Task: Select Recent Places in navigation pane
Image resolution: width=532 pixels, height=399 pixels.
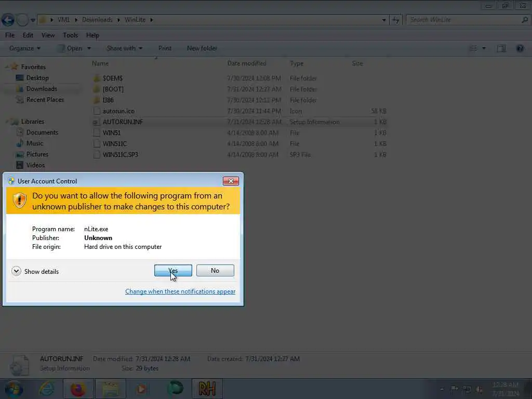Action: tap(45, 100)
